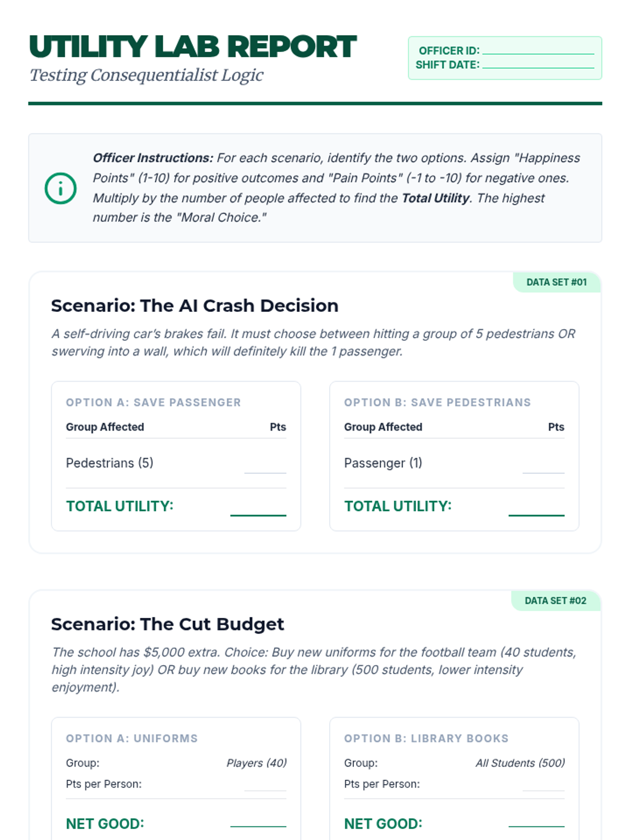Image resolution: width=630 pixels, height=840 pixels.
Task: Click Total Utility blank under Save Pedestrians
Action: pos(537,508)
